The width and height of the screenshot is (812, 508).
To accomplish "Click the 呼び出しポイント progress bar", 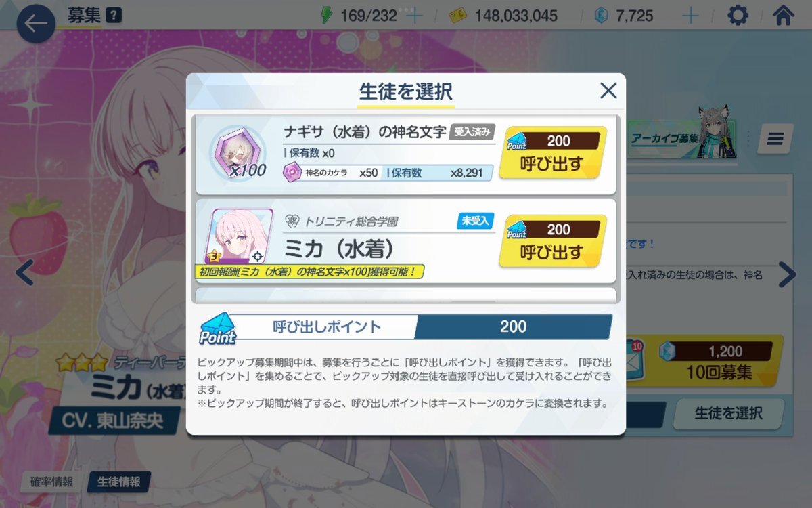I will pyautogui.click(x=406, y=327).
